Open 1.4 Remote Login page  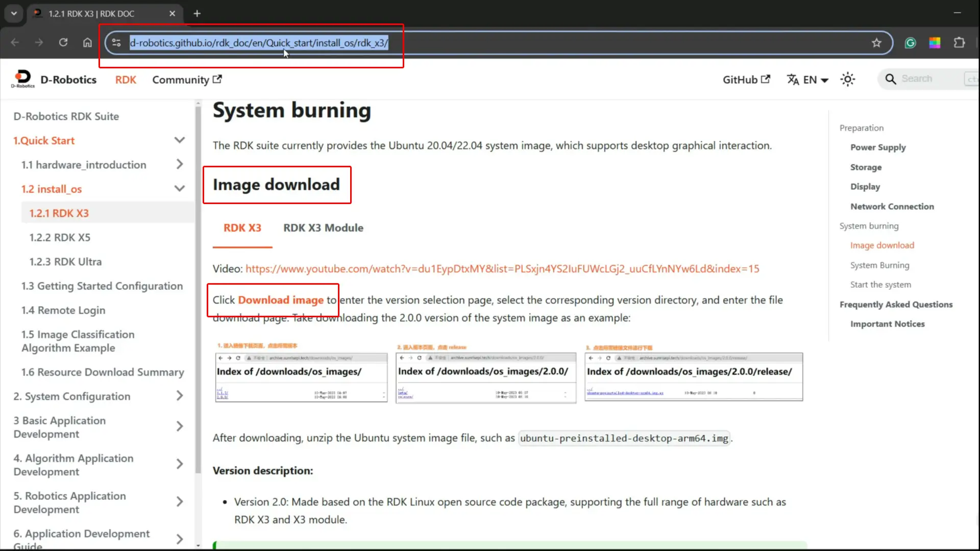[63, 310]
